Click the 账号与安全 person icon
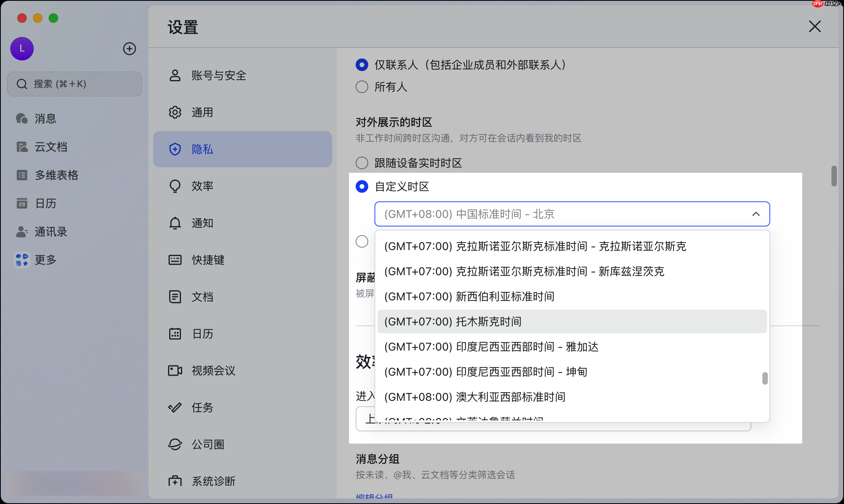 point(175,75)
